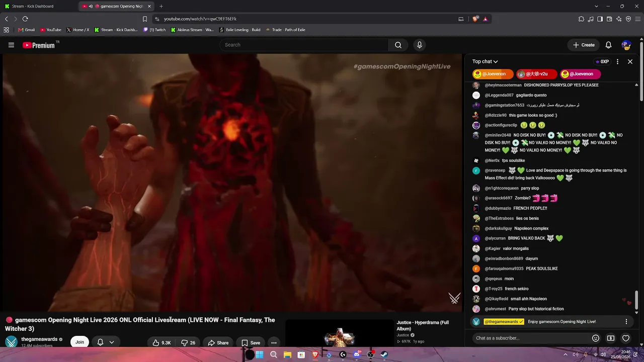Dislike the gamescom livestream
The width and height of the screenshot is (644, 362).
coord(188,342)
